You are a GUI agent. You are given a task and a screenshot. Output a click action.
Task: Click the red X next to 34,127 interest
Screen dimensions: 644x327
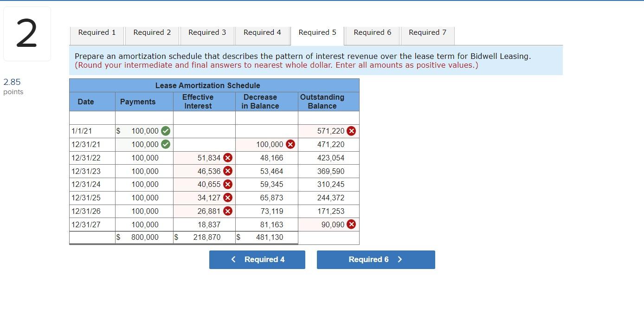click(x=227, y=198)
